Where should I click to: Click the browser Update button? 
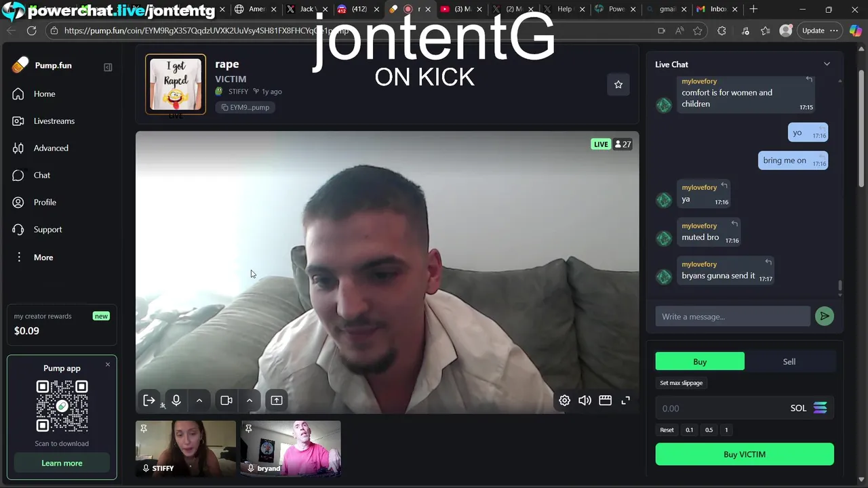(x=820, y=30)
